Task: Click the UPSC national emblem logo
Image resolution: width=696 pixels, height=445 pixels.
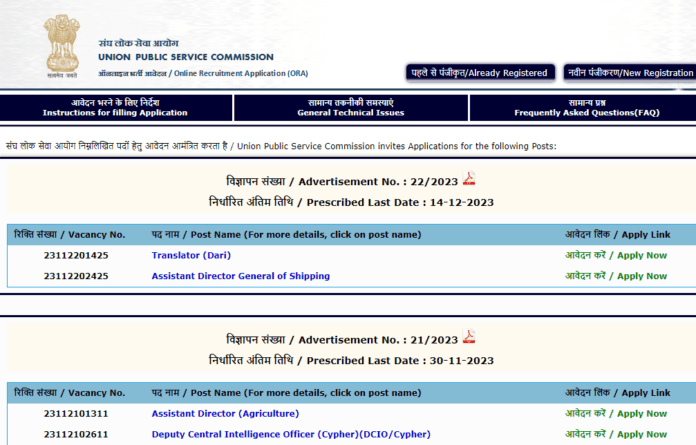Action: (x=62, y=47)
